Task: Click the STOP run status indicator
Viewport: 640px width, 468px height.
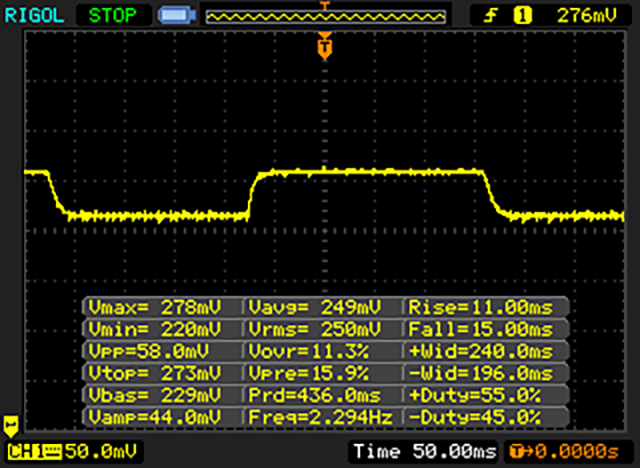Action: coord(113,16)
